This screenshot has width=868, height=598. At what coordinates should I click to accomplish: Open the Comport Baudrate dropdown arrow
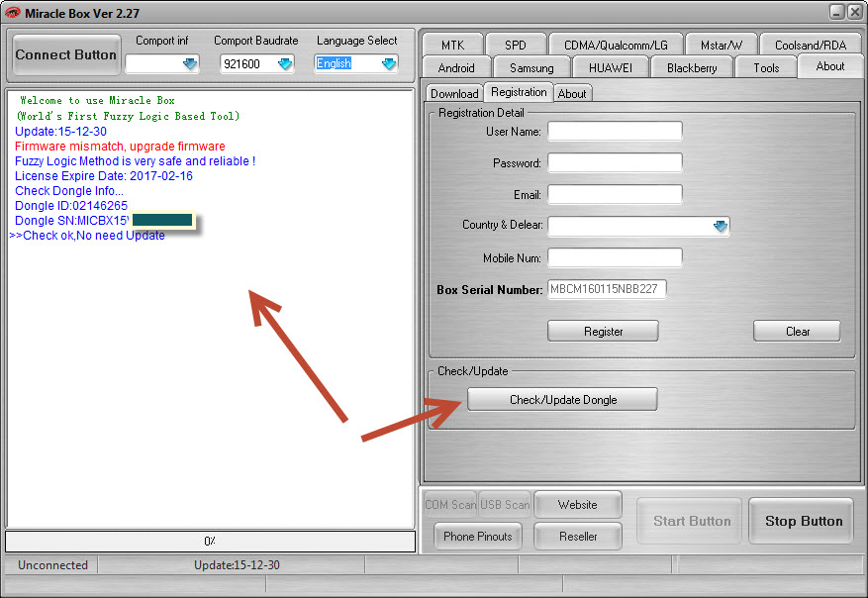[285, 63]
